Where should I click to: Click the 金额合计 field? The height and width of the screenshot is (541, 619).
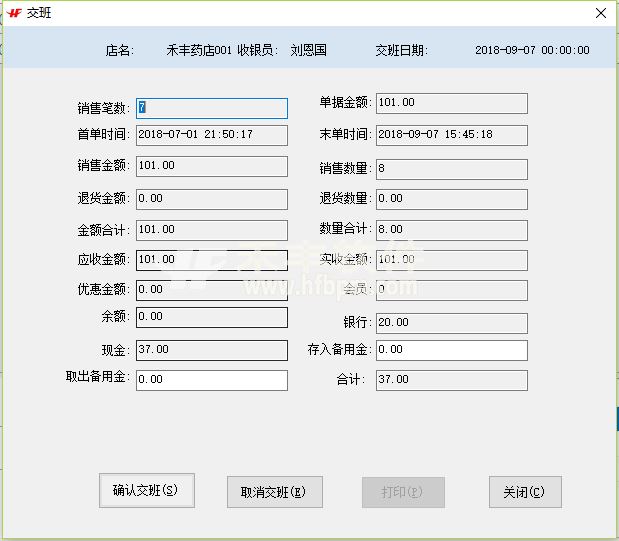(211, 230)
